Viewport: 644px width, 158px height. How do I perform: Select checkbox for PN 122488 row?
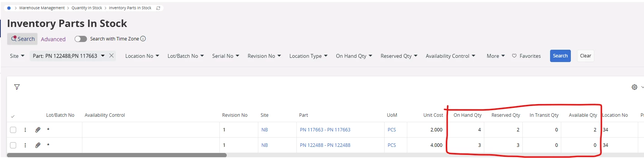click(13, 145)
